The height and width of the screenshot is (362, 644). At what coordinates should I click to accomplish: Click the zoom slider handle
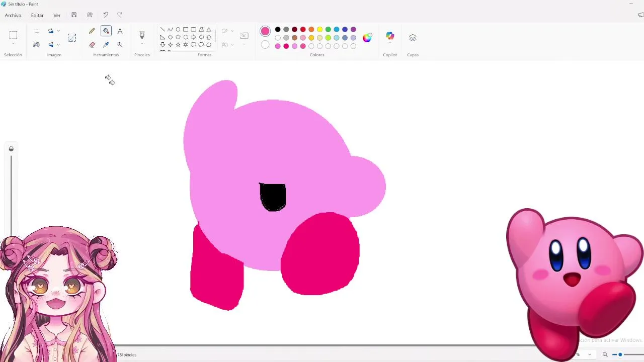click(x=620, y=354)
